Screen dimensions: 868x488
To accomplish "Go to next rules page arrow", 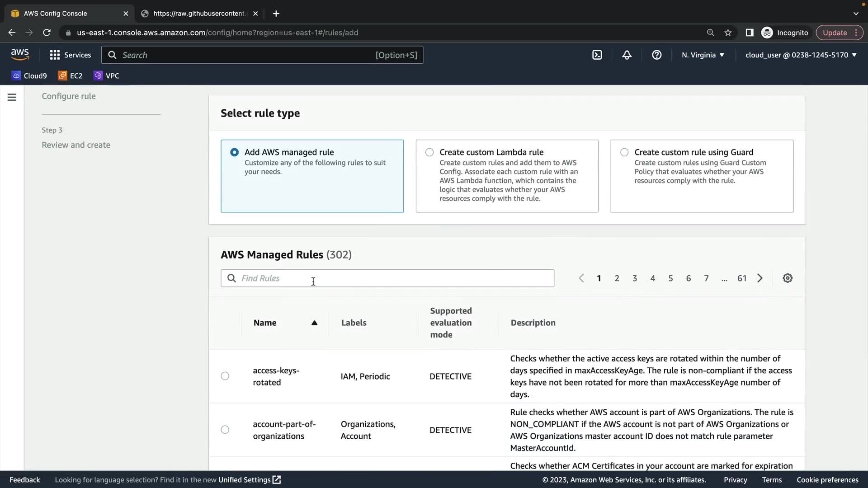I will point(760,278).
